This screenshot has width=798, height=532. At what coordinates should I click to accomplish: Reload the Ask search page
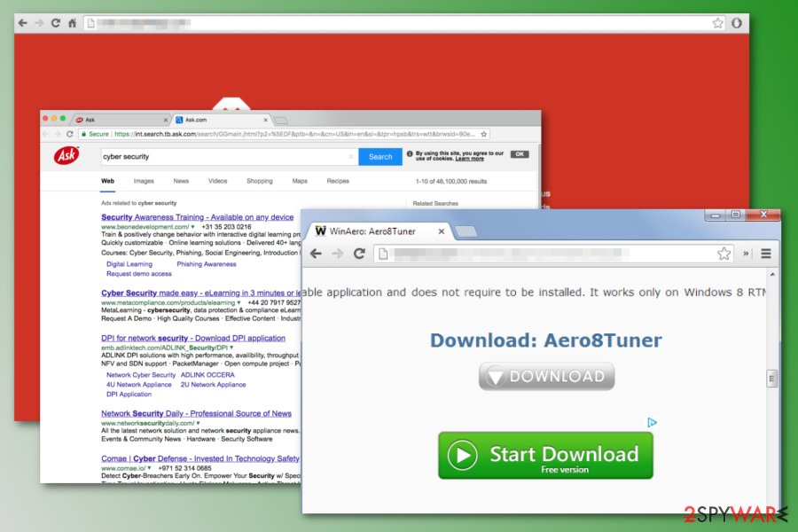coord(70,134)
